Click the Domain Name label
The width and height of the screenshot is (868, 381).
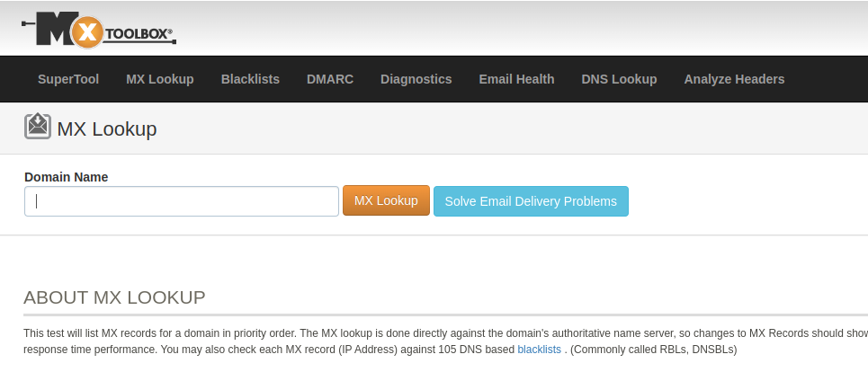tap(67, 177)
